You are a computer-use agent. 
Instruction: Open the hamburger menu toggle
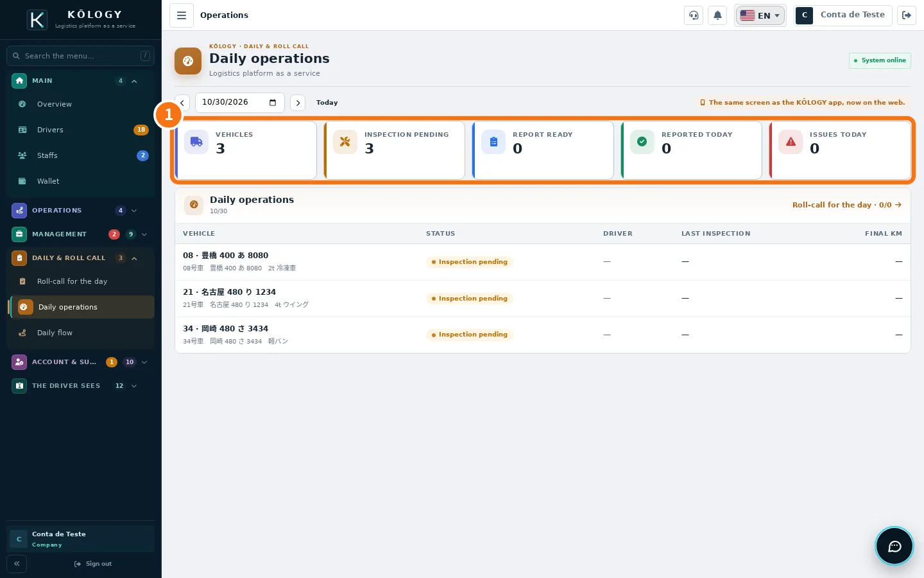tap(182, 15)
